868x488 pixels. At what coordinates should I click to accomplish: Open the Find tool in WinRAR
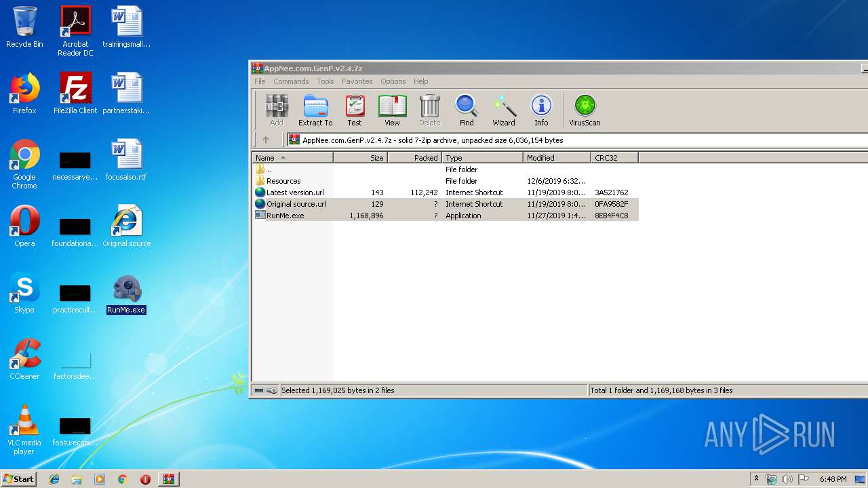(467, 110)
